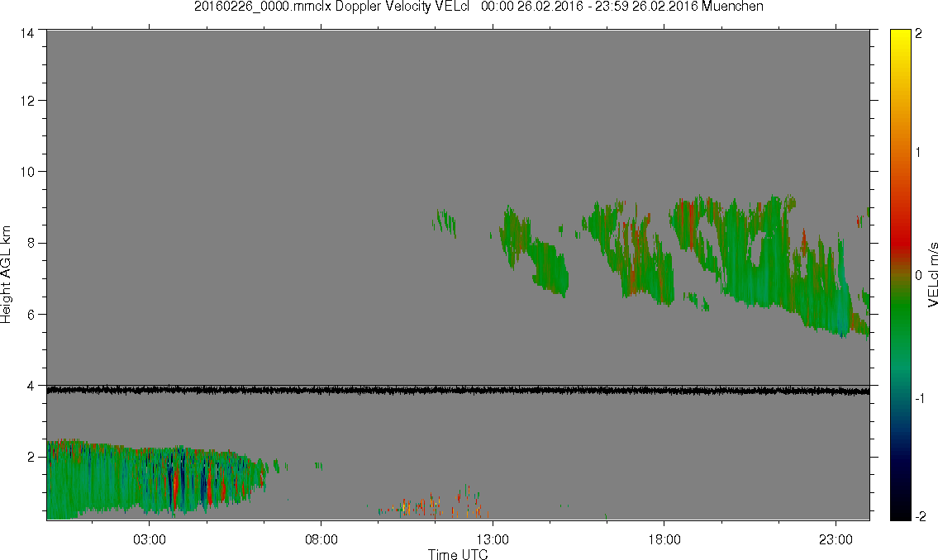
Task: Click the colorbar value 0 label
Action: [x=919, y=276]
